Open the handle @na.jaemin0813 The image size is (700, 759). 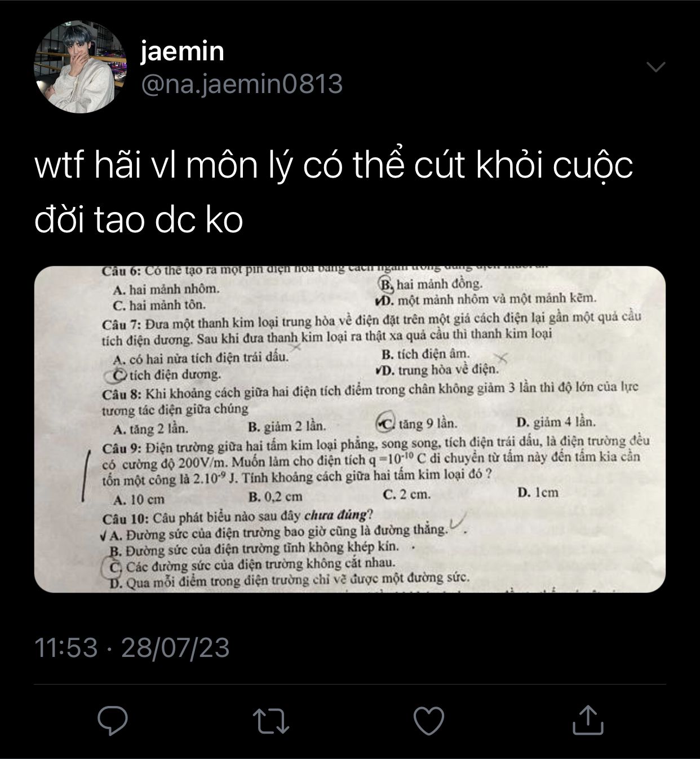click(x=242, y=84)
